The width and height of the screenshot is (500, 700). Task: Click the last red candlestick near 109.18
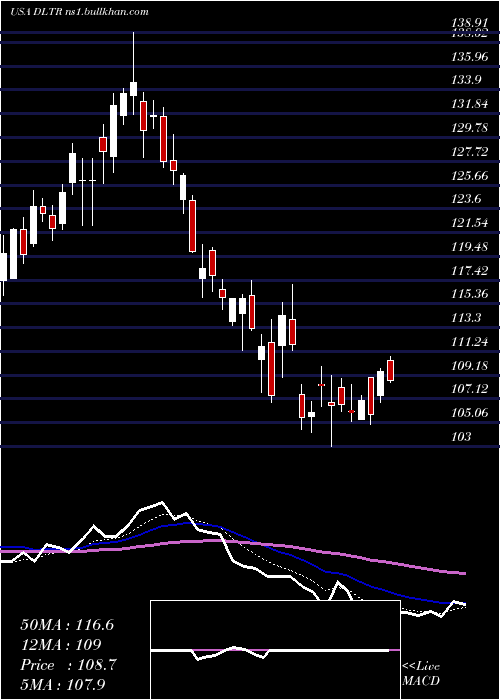391,371
